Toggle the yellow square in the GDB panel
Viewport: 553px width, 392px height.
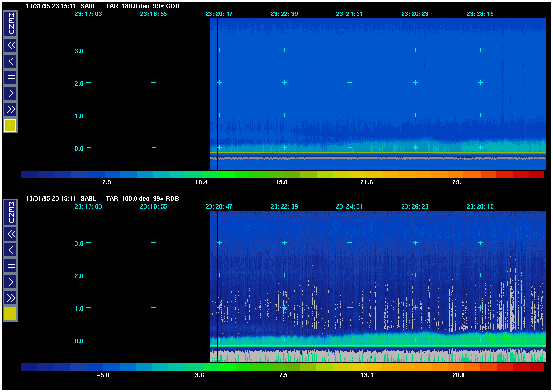click(11, 125)
